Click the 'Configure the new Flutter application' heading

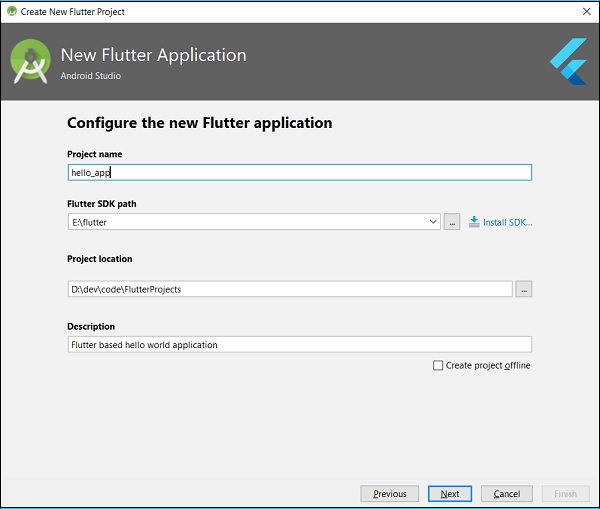[x=199, y=123]
